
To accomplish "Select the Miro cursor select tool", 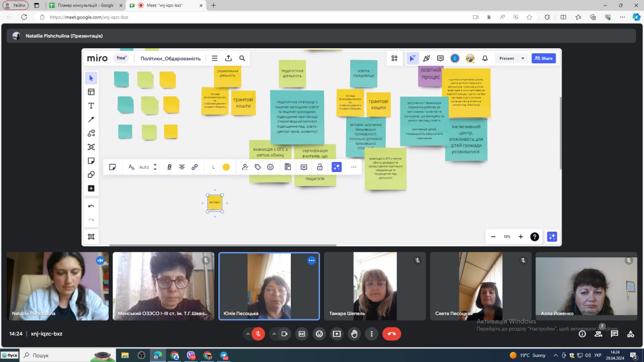I will pyautogui.click(x=91, y=78).
